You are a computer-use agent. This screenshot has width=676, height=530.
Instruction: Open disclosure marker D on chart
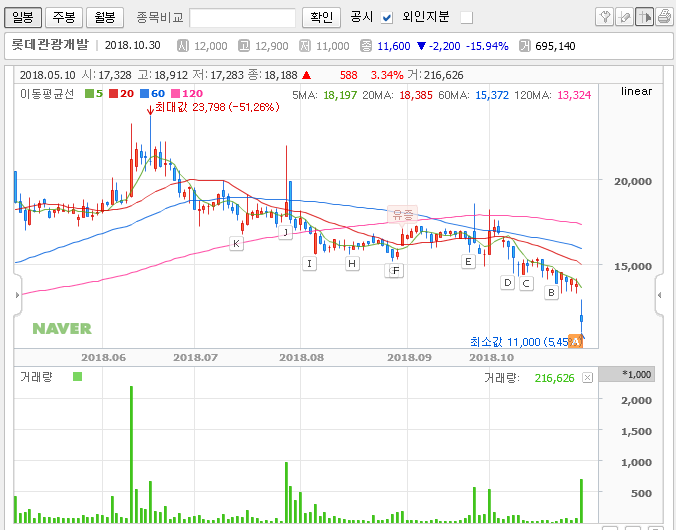pos(507,283)
